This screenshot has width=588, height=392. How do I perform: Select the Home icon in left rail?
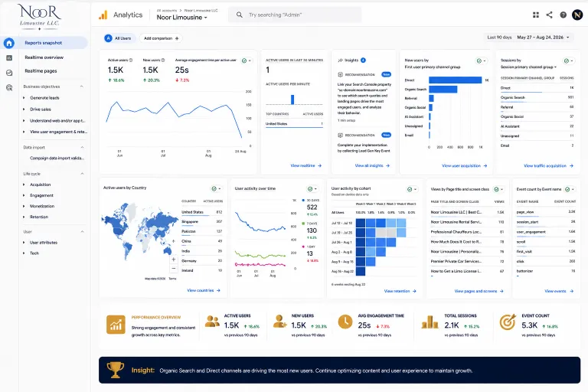click(x=9, y=43)
